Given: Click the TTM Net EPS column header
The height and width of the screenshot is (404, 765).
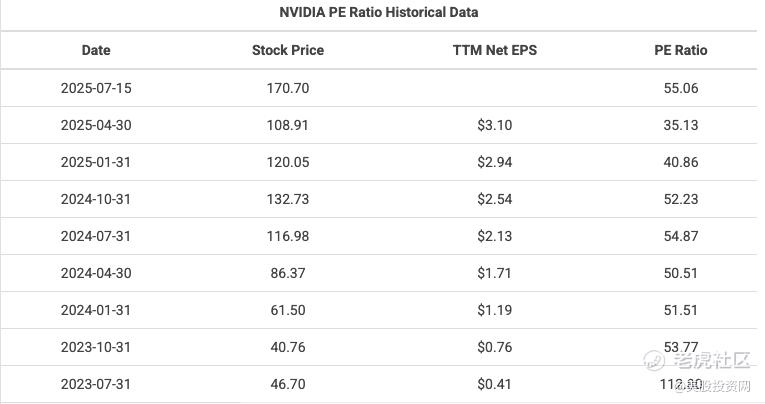Looking at the screenshot, I should (x=495, y=50).
